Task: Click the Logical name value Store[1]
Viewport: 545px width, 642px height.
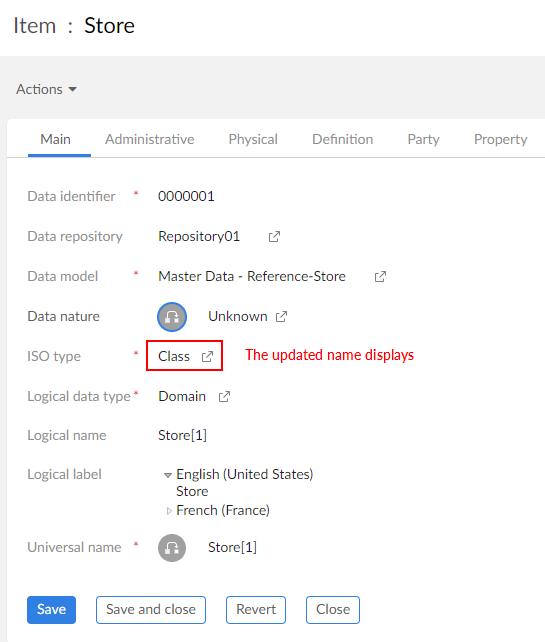Action: click(x=182, y=435)
